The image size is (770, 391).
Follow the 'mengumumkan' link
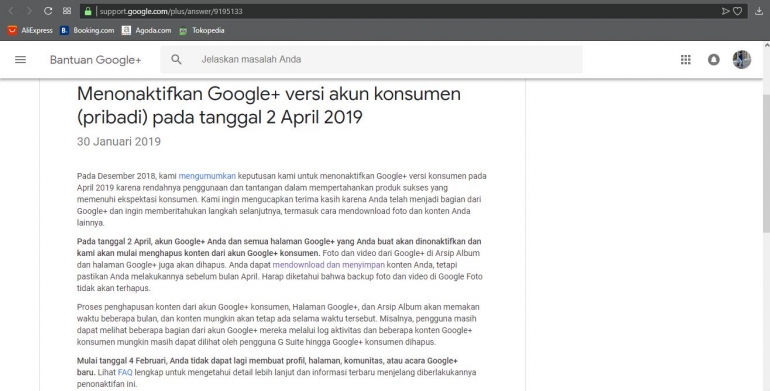(x=207, y=176)
